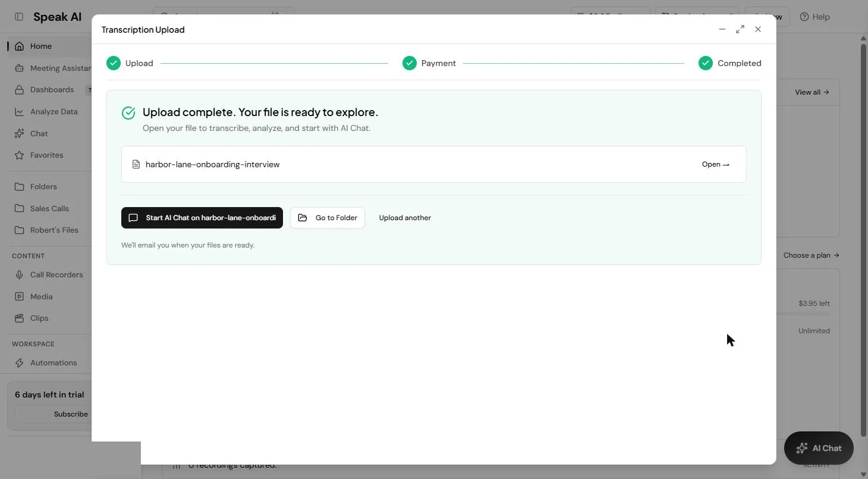This screenshot has width=868, height=479.
Task: Click the Chat sparkle icon
Action: pyautogui.click(x=19, y=133)
